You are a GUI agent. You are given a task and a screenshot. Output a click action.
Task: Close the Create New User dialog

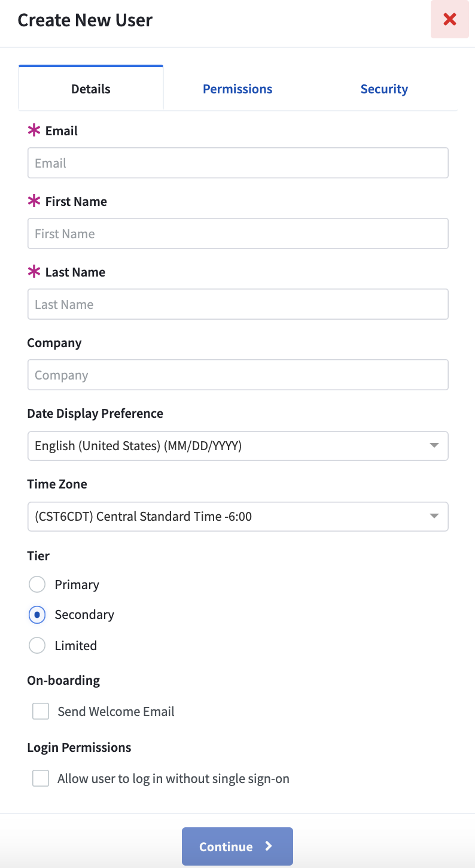click(x=449, y=19)
